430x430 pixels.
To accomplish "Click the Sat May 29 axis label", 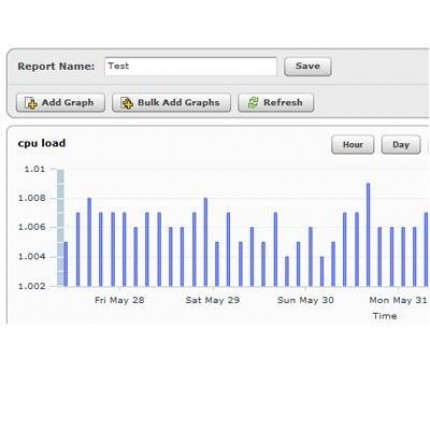I will 212,300.
